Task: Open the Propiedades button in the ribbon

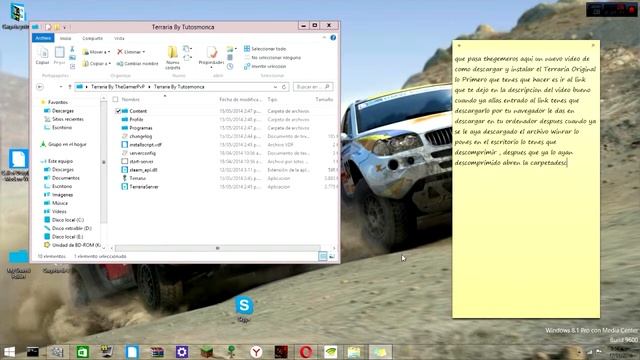Action: [211, 56]
